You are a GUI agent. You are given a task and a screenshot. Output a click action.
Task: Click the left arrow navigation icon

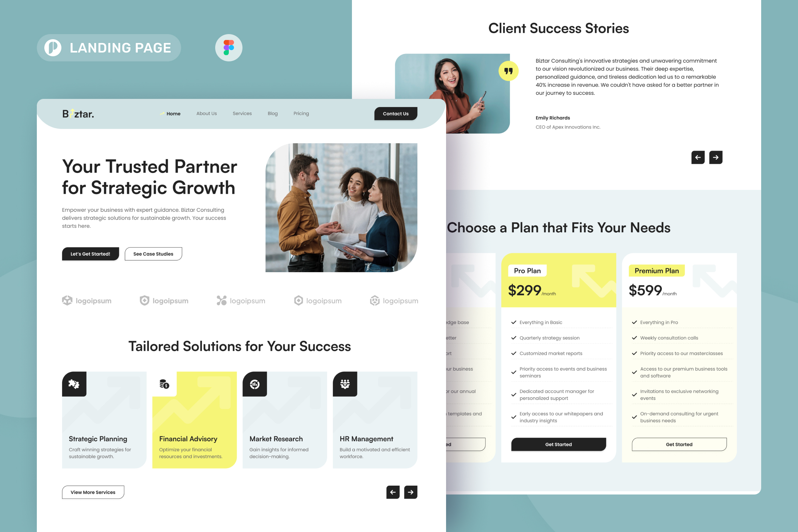391,492
